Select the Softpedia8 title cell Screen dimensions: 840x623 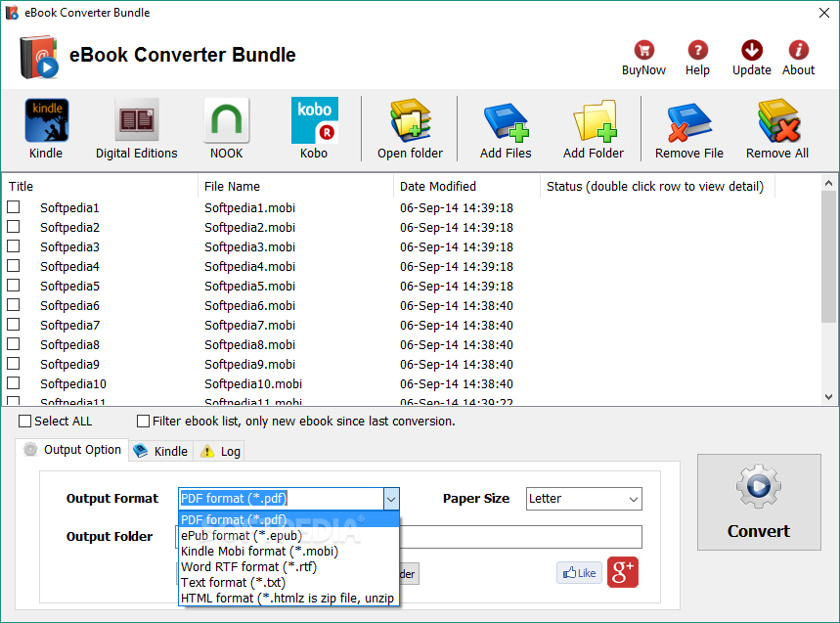tap(69, 345)
